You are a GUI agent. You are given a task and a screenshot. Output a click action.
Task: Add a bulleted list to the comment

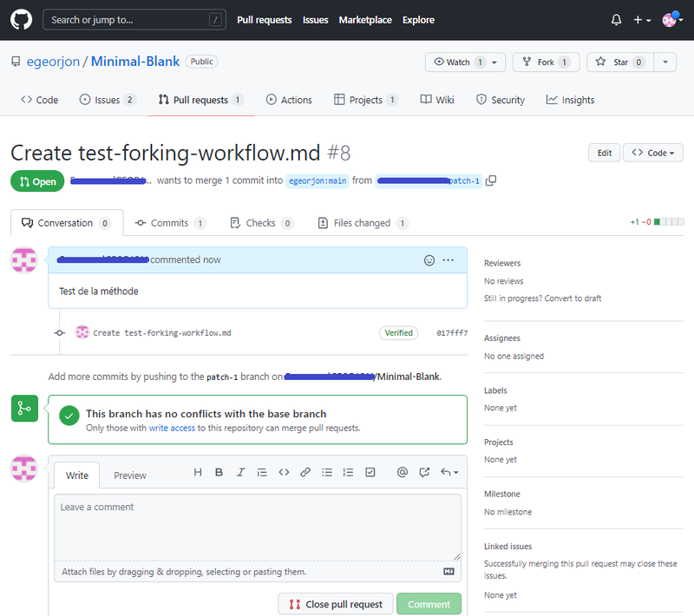coord(327,473)
